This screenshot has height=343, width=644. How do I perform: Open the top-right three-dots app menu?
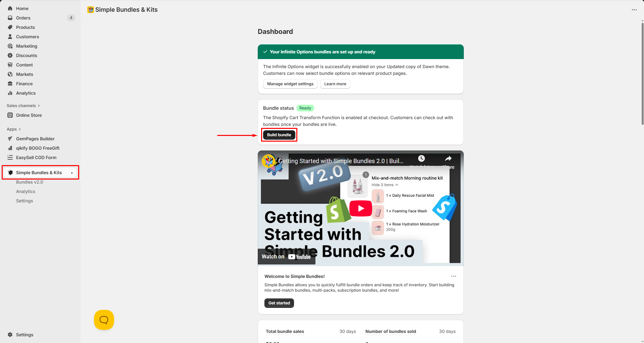(634, 10)
